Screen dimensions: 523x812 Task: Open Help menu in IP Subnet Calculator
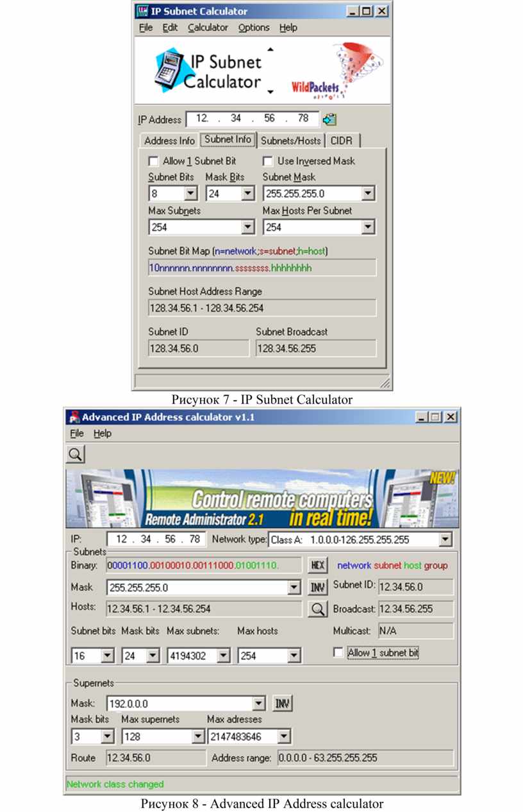coord(288,28)
